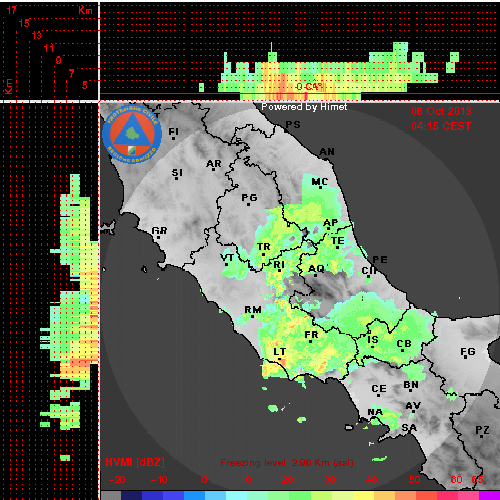Click the AP city label
Image resolution: width=500 pixels, height=500 pixels.
point(330,223)
